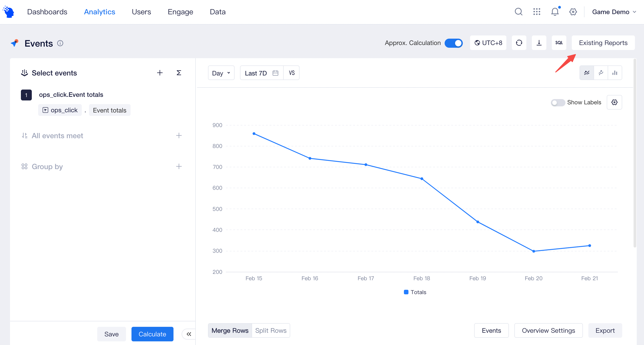Click the download results icon
This screenshot has width=644, height=345.
click(539, 43)
